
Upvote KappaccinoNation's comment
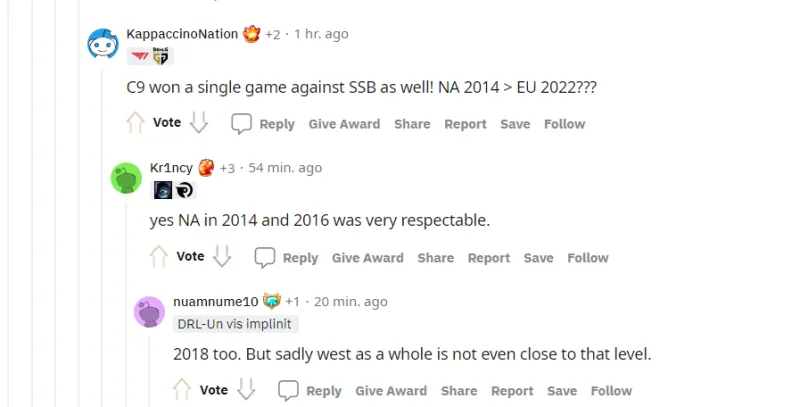[136, 123]
